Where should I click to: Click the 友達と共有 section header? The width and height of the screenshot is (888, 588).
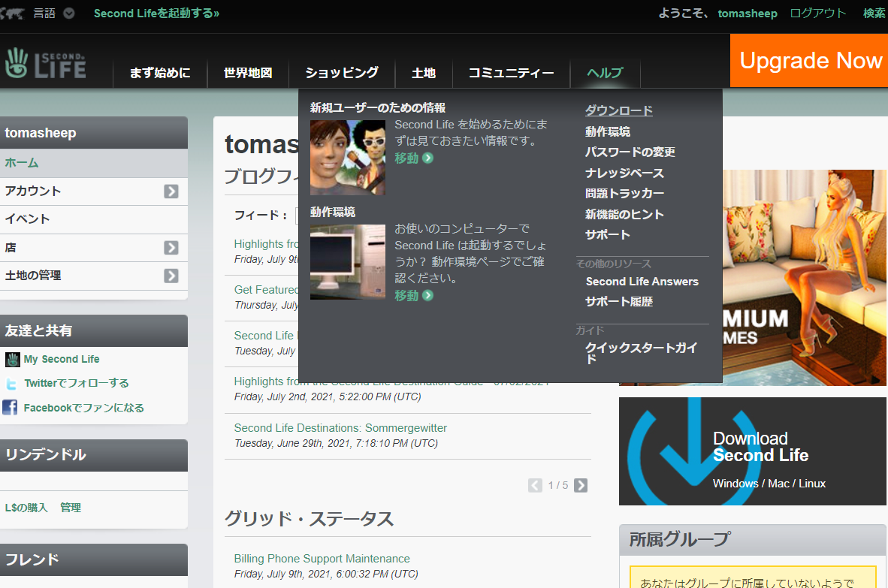pos(93,330)
